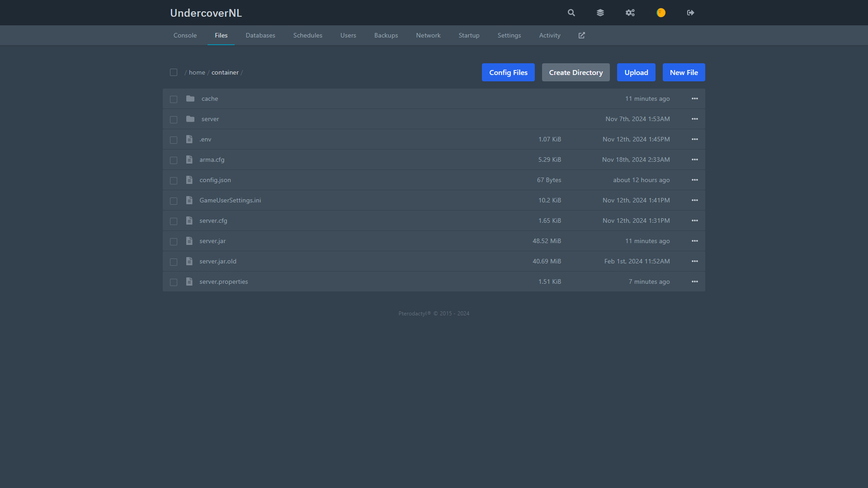Open the actions menu for server.jar.old
The image size is (868, 488).
695,261
